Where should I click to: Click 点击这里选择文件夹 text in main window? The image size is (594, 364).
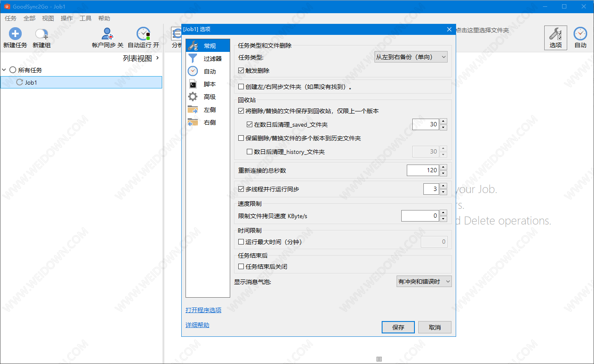coord(482,30)
